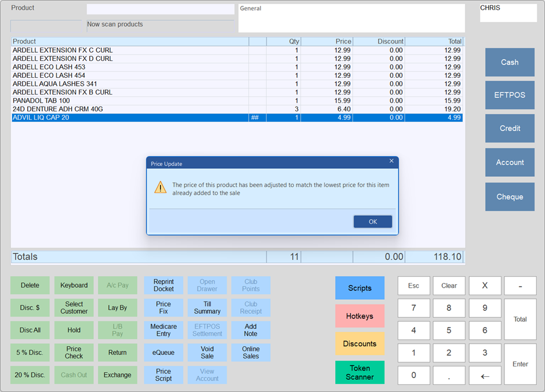Apply Disc All to the sale
This screenshot has width=545, height=392.
(30, 330)
